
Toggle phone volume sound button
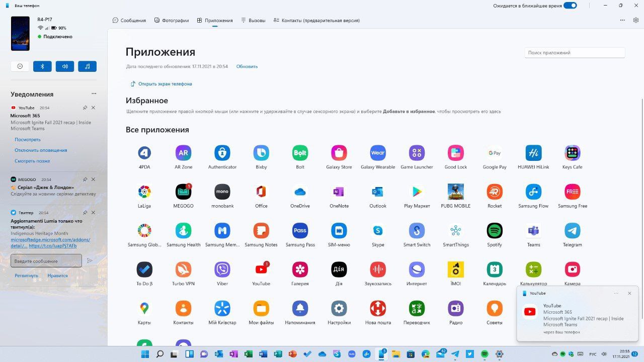tap(65, 66)
